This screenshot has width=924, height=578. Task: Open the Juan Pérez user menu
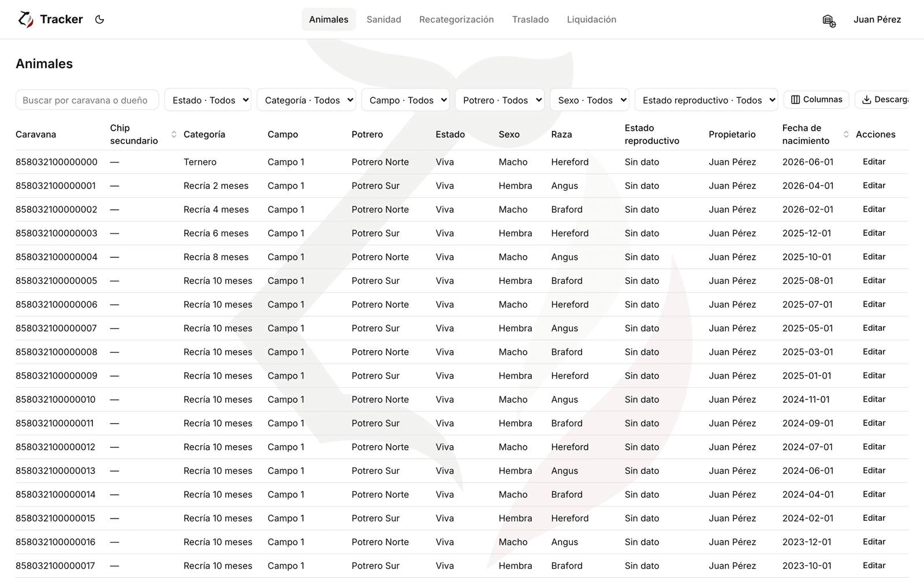pyautogui.click(x=877, y=20)
